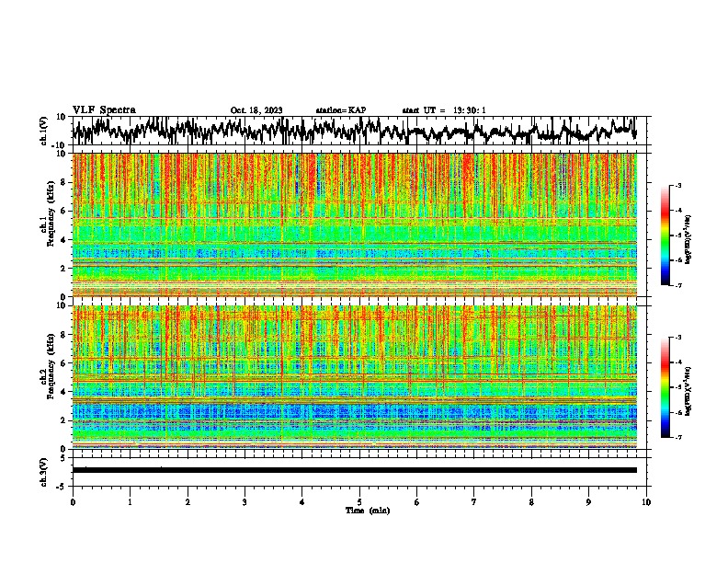Image resolution: width=728 pixels, height=563 pixels.
Task: Click the '2' kHz tick of the ch.2 spectrogram
Action: 64,420
